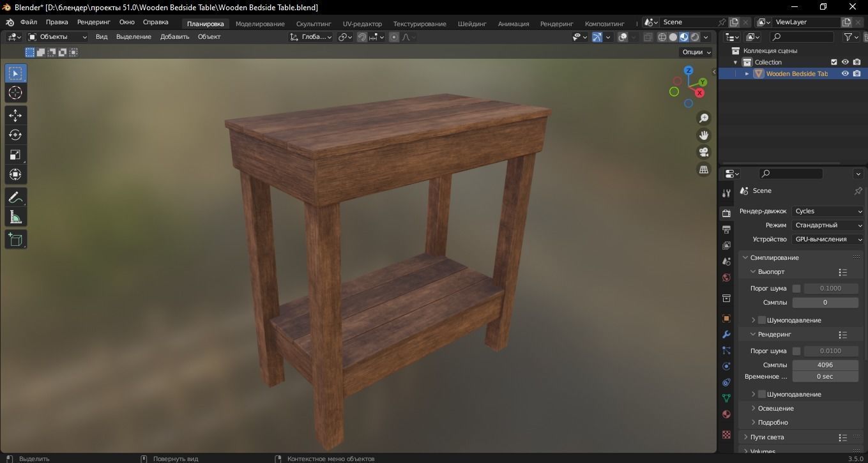Select the Add Cube tool
The width and height of the screenshot is (868, 463).
click(x=15, y=239)
